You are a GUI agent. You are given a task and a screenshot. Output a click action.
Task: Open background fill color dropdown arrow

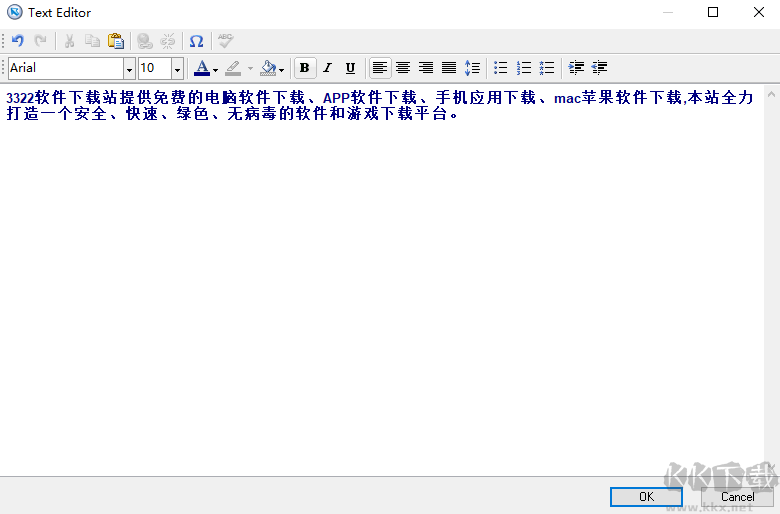coord(282,70)
